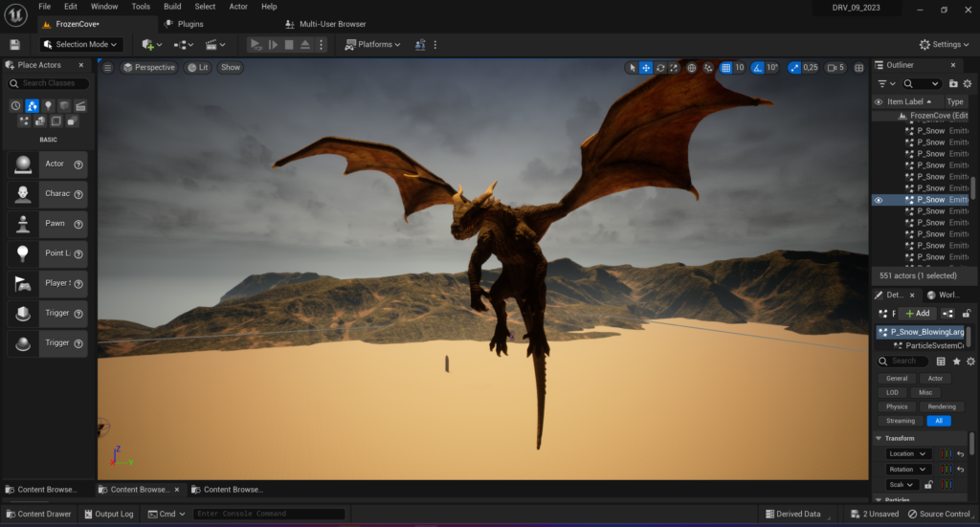Select the rotate gizmo tool

click(x=660, y=68)
